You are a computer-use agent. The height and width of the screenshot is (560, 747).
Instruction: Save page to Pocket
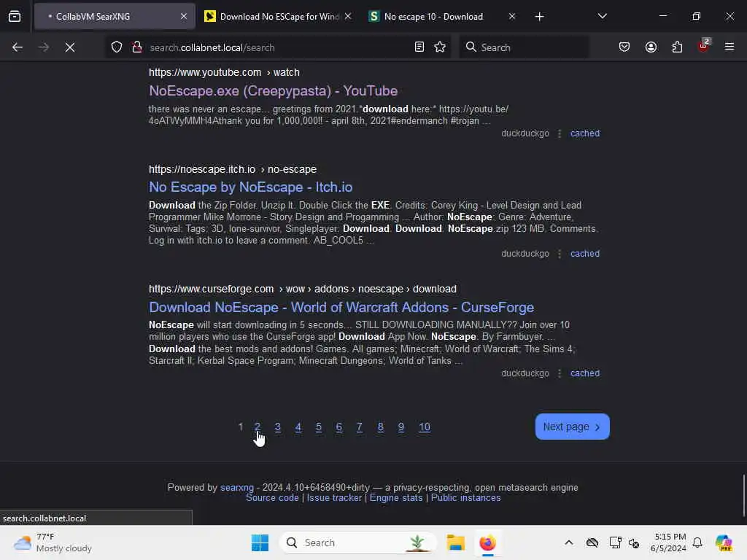click(x=624, y=47)
